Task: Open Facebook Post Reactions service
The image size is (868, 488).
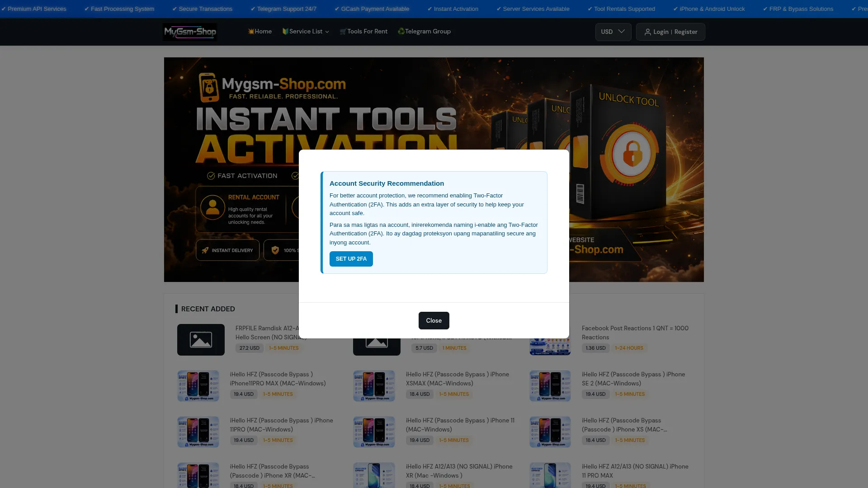Action: [635, 333]
